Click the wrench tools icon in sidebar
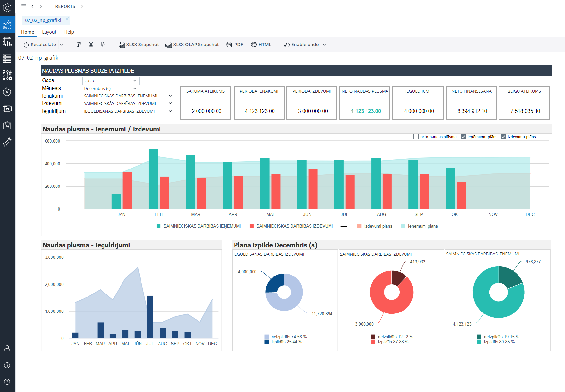The image size is (565, 392). (x=7, y=142)
